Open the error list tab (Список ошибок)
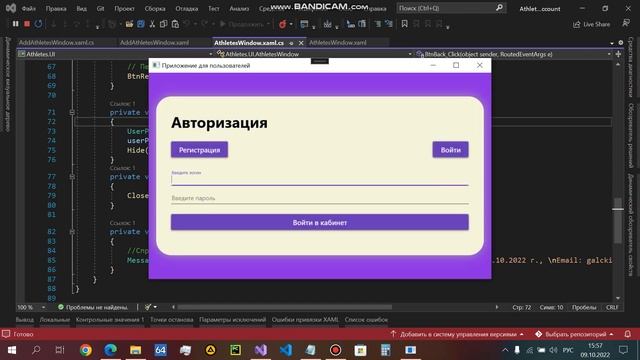 click(366, 320)
